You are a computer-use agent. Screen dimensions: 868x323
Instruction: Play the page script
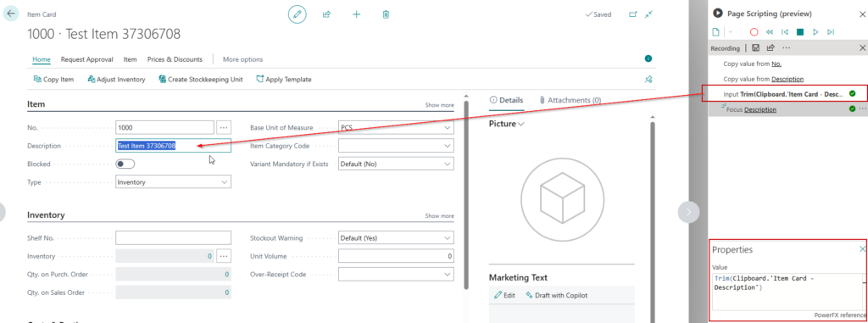[815, 32]
